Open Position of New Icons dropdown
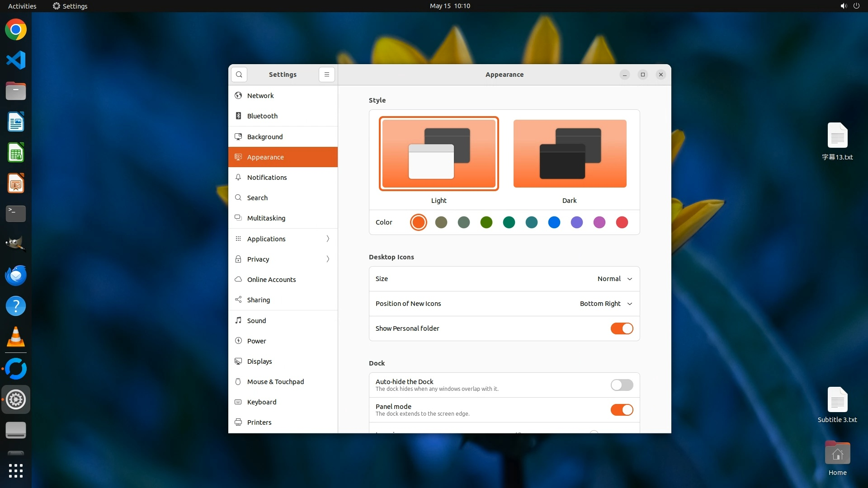 point(606,304)
